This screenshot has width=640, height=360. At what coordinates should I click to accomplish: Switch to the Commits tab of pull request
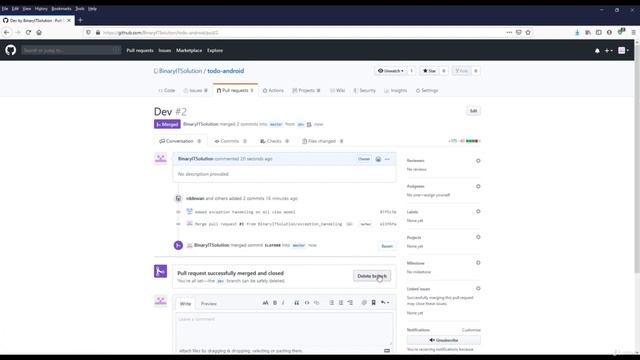point(231,141)
